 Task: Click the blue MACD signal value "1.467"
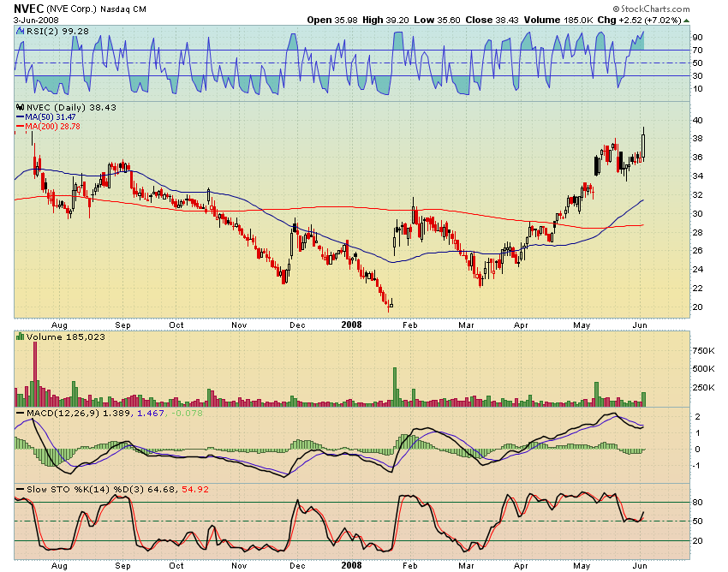[151, 413]
